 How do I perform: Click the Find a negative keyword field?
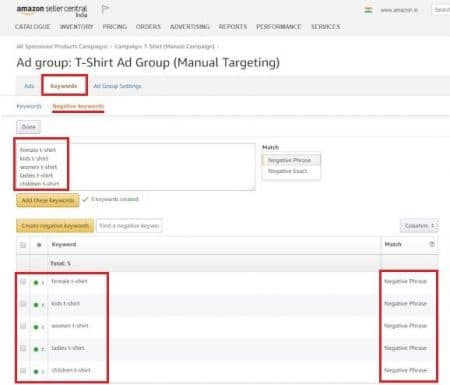point(129,226)
